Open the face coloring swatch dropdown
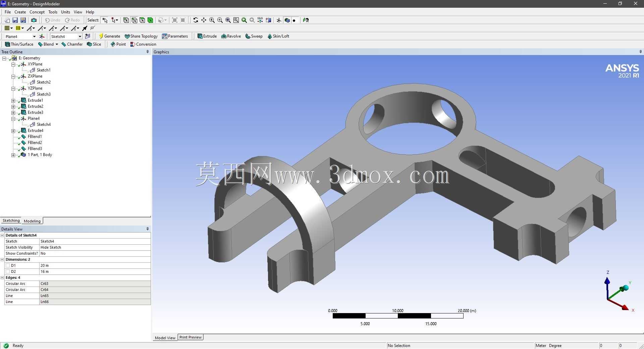Viewport: 644px width, 349px height. tap(11, 28)
